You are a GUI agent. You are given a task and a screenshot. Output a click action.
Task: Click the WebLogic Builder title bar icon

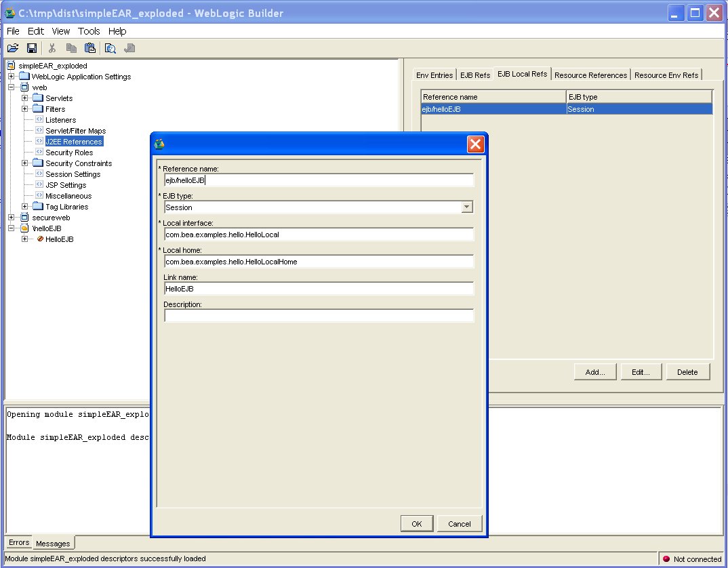(9, 13)
